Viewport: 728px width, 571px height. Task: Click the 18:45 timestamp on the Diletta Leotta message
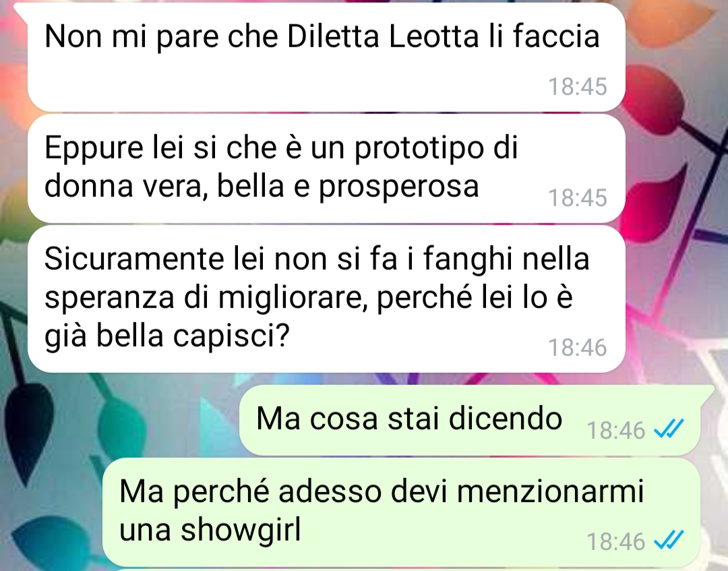tap(578, 86)
